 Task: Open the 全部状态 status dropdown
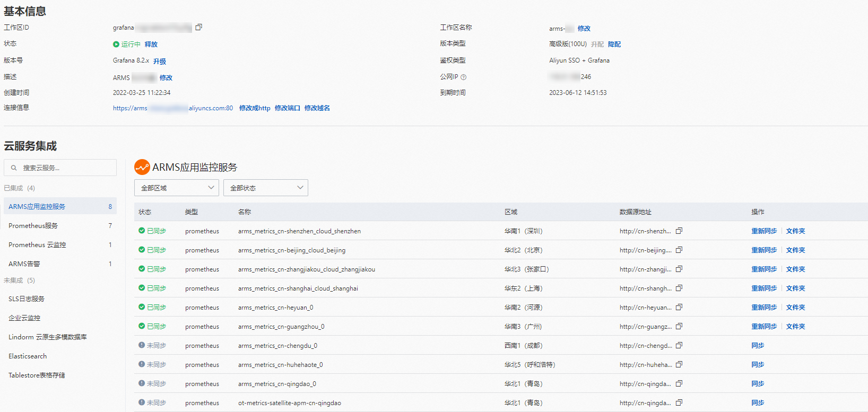pyautogui.click(x=266, y=188)
